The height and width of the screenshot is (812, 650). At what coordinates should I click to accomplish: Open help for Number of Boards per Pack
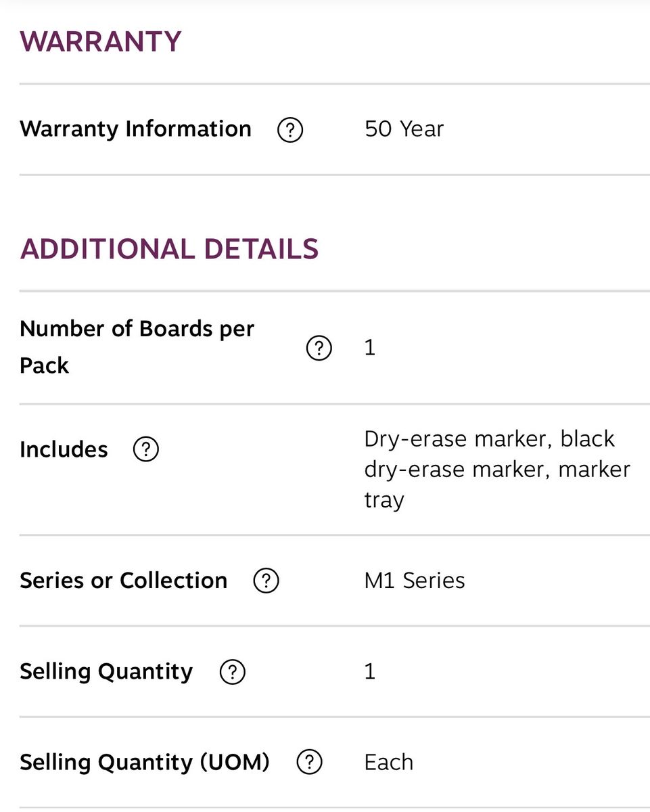tap(319, 348)
